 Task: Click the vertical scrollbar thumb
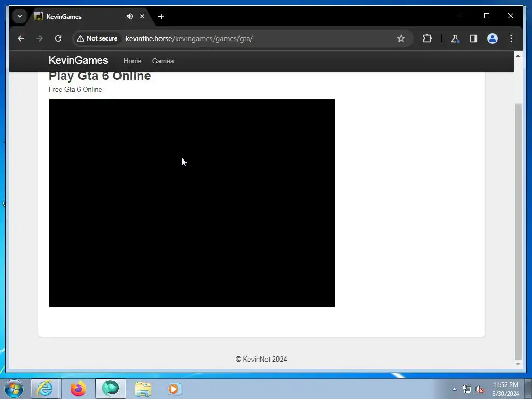point(518,231)
